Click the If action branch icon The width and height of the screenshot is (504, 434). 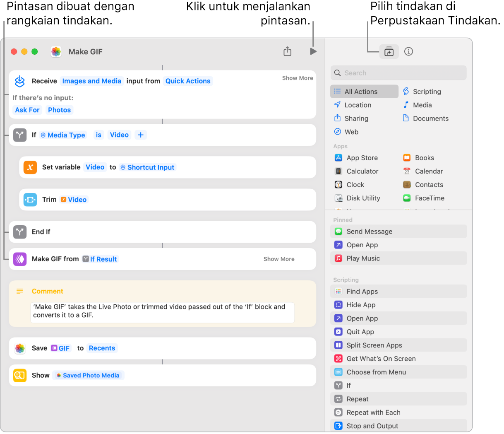tap(20, 135)
